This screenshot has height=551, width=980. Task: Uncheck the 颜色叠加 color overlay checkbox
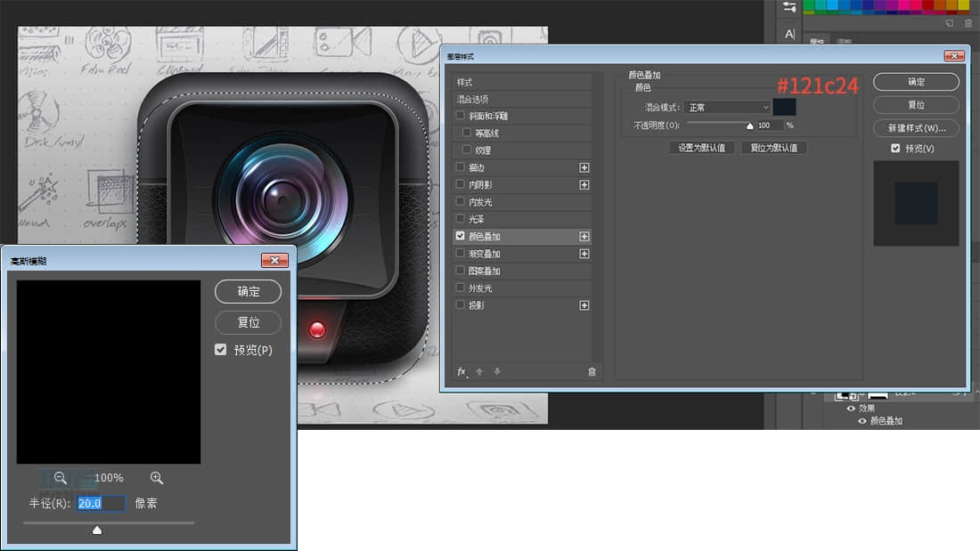click(461, 236)
